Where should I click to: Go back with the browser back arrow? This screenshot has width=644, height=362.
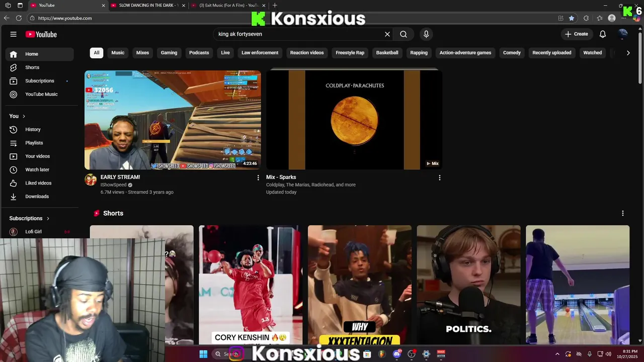(6, 18)
